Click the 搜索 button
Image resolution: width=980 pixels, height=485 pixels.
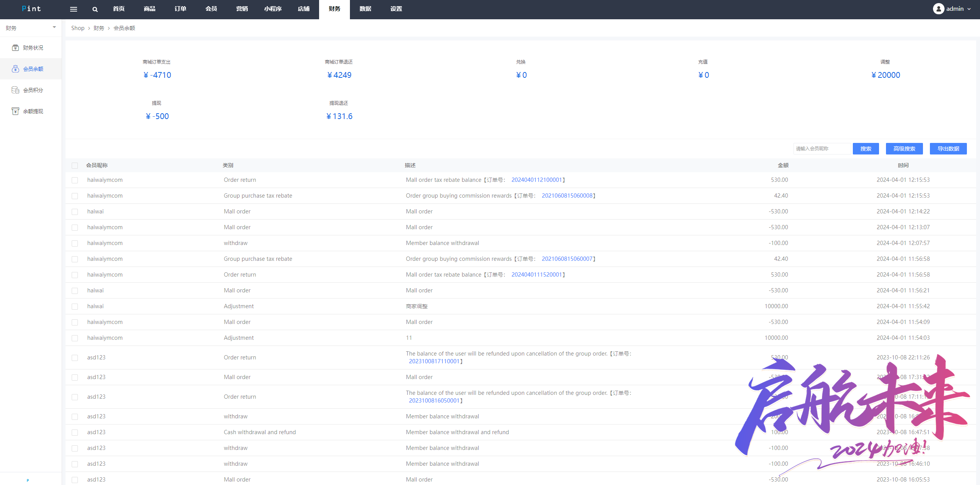click(866, 149)
